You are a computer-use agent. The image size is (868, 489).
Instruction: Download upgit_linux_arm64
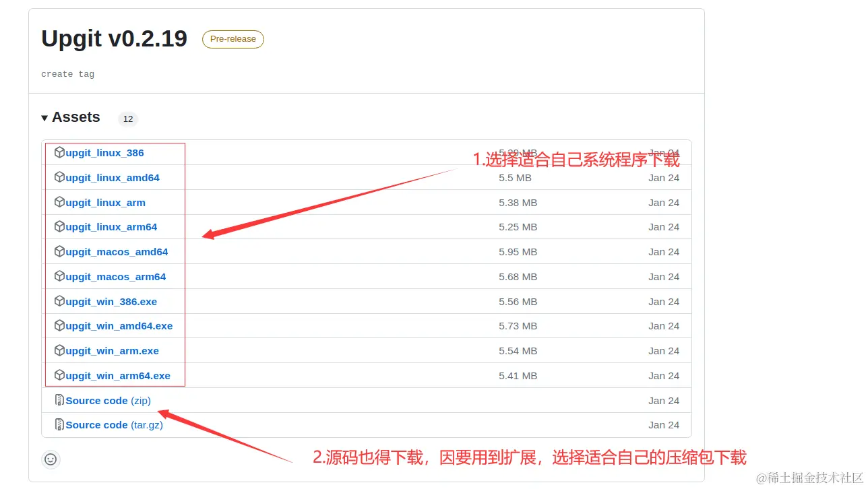[x=111, y=227]
